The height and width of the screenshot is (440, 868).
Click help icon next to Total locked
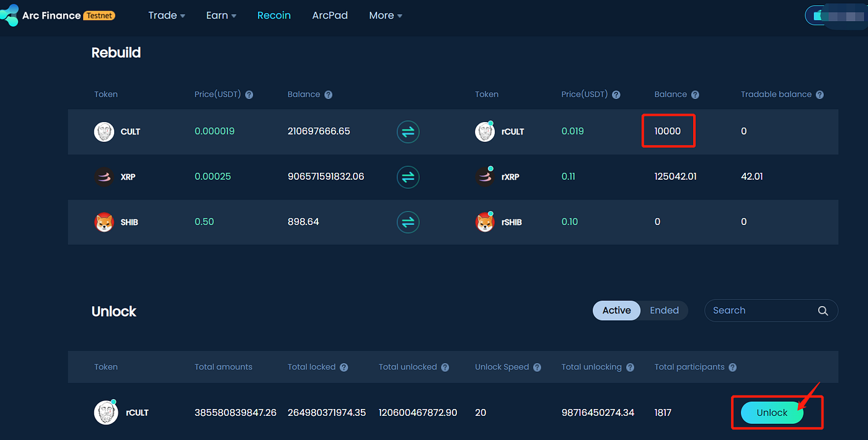[344, 367]
